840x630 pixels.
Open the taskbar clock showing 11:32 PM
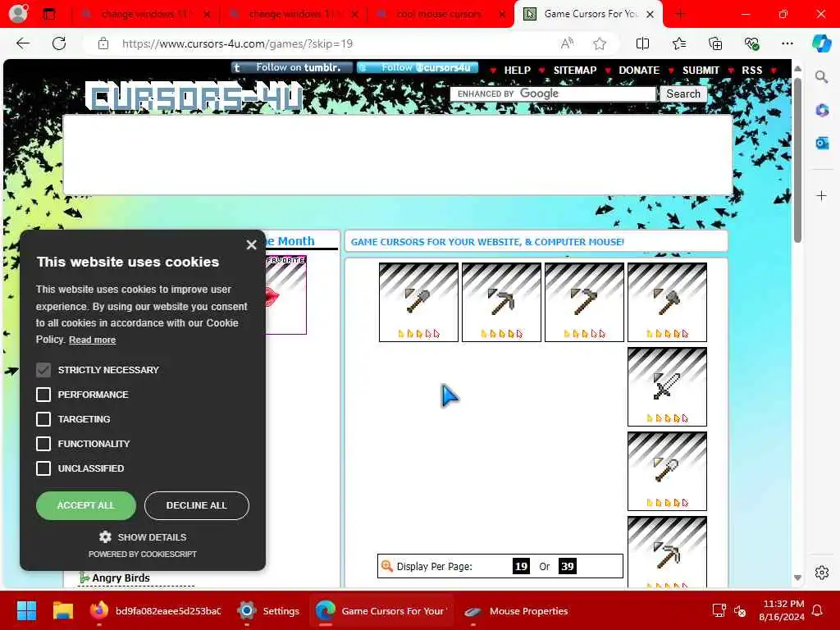782,610
